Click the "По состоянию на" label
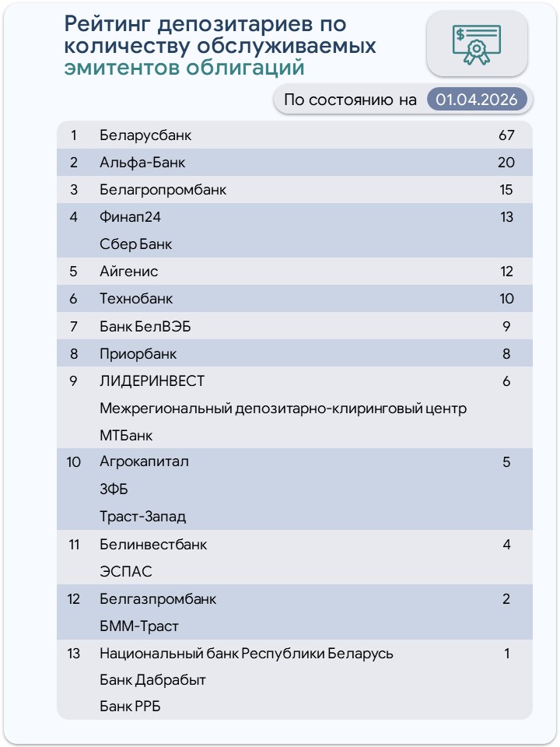 [x=350, y=100]
